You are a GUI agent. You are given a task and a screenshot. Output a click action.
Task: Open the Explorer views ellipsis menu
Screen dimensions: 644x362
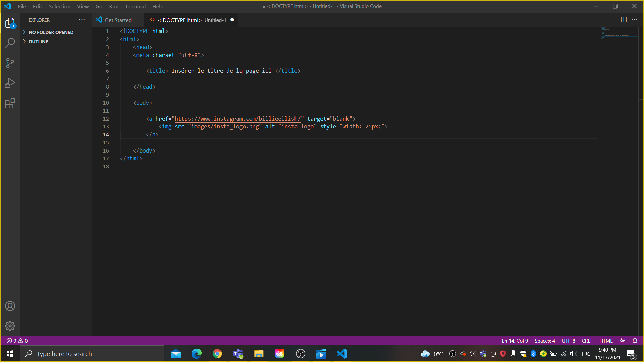82,20
